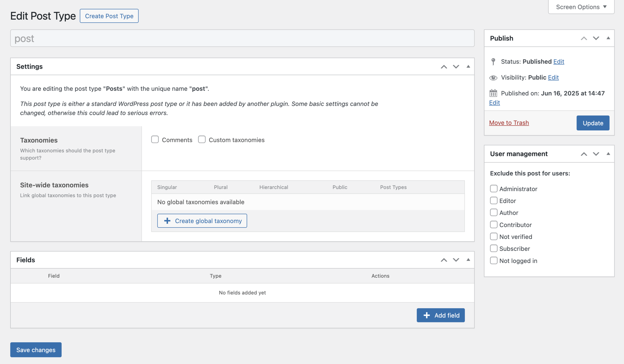Open the Screen Options dropdown
This screenshot has width=624, height=364.
(581, 7)
